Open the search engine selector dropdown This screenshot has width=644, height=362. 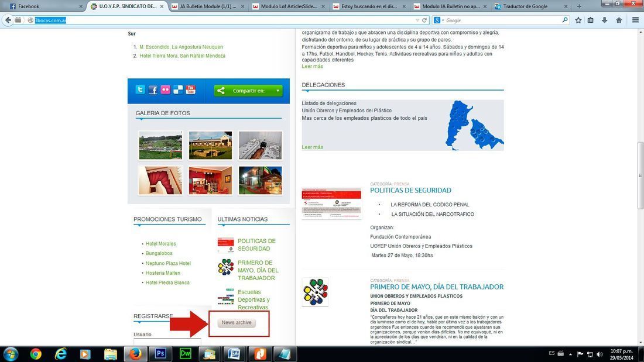(439, 20)
